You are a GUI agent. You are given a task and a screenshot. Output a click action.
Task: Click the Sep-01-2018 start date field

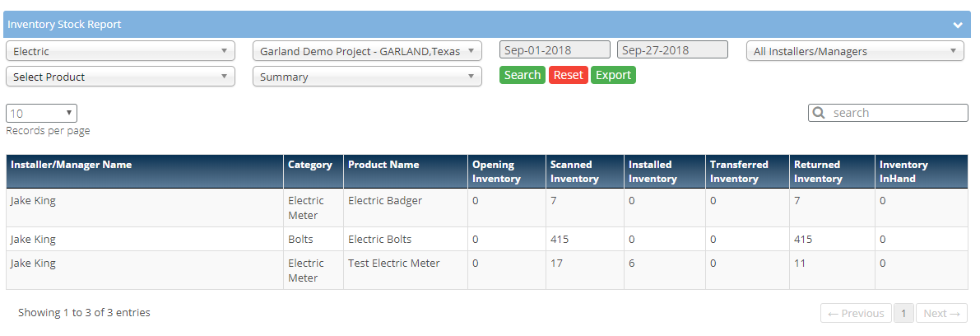(555, 50)
